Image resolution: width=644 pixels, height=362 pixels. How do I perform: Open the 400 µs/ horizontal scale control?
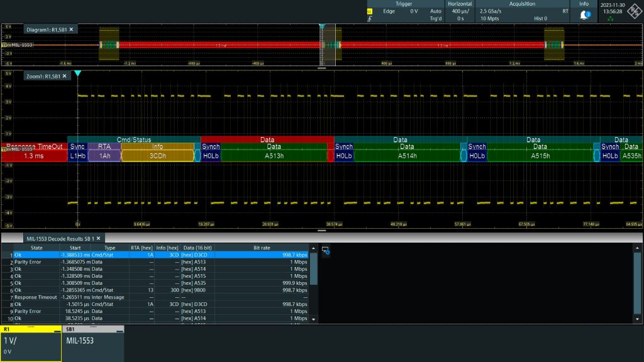point(461,11)
